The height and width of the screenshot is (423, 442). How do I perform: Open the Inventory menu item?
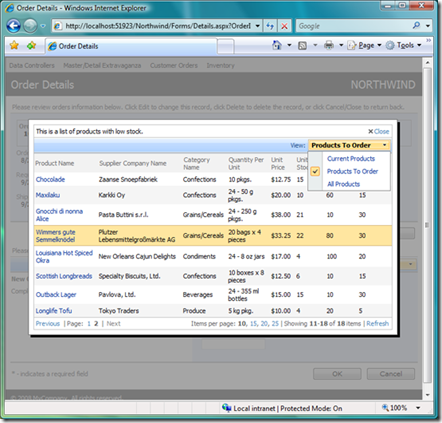point(220,66)
